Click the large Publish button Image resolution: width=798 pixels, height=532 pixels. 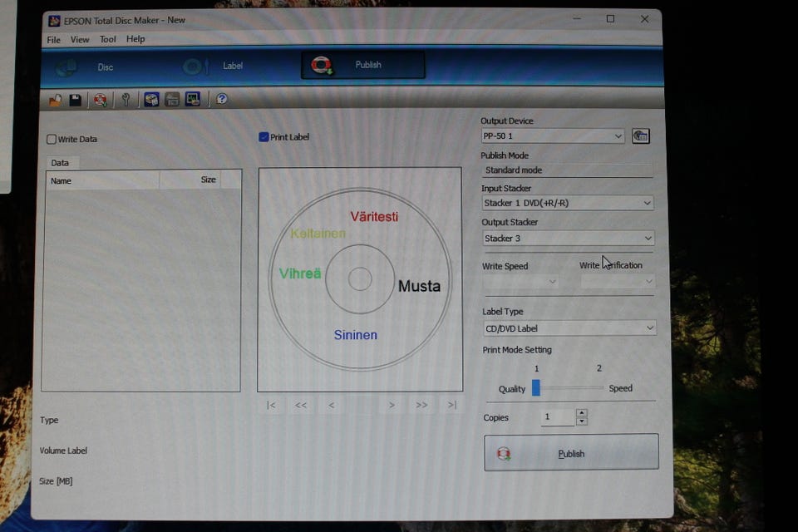[571, 452]
